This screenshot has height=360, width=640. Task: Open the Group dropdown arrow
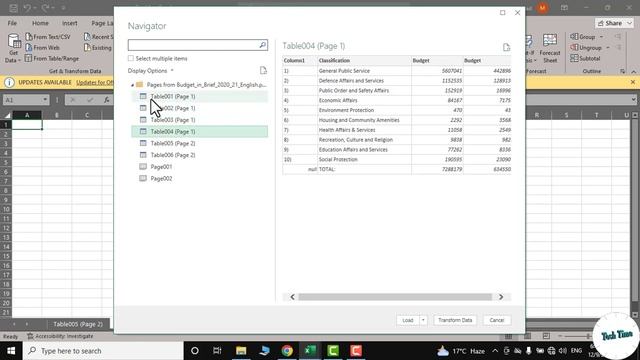tap(601, 37)
